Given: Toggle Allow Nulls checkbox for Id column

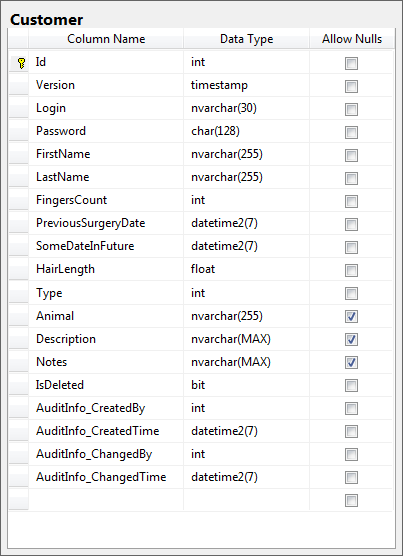Looking at the screenshot, I should [x=351, y=63].
